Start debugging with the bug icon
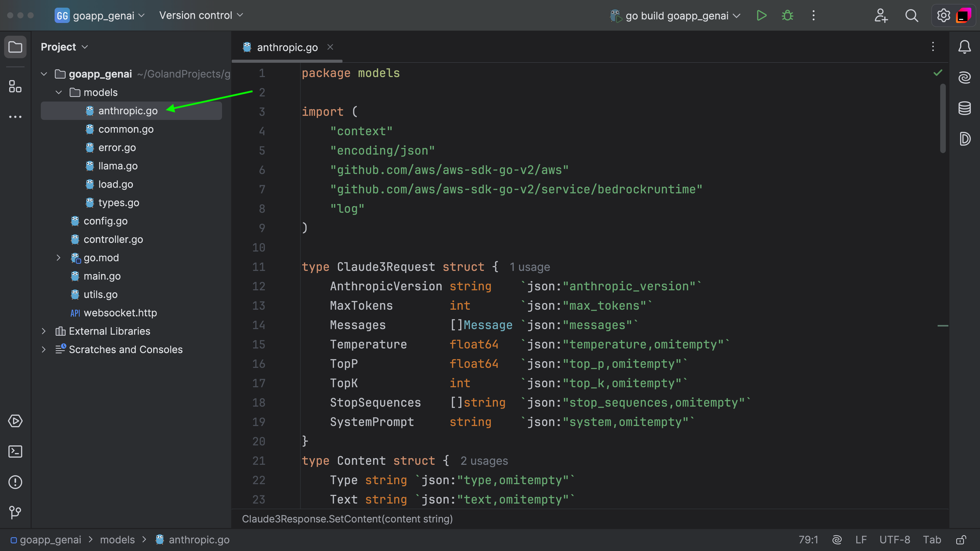Screen dimensions: 980x551 [x=787, y=16]
